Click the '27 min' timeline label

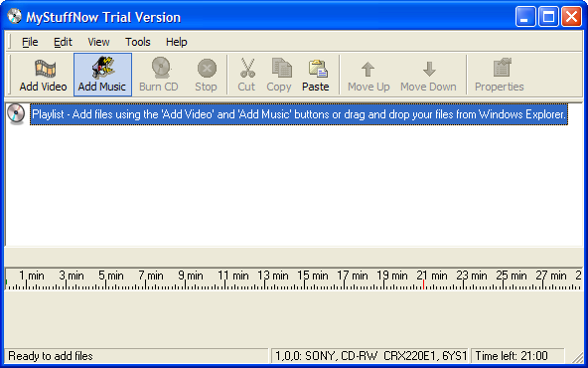tap(551, 276)
